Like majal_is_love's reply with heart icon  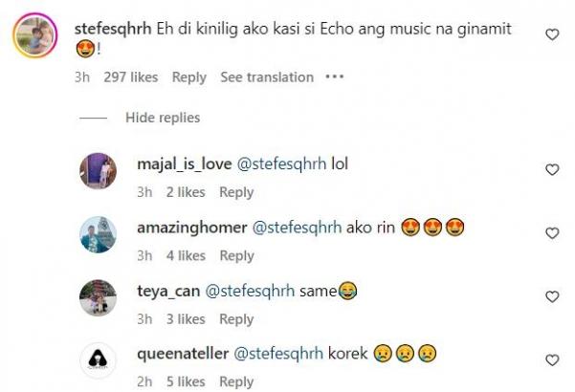point(551,169)
